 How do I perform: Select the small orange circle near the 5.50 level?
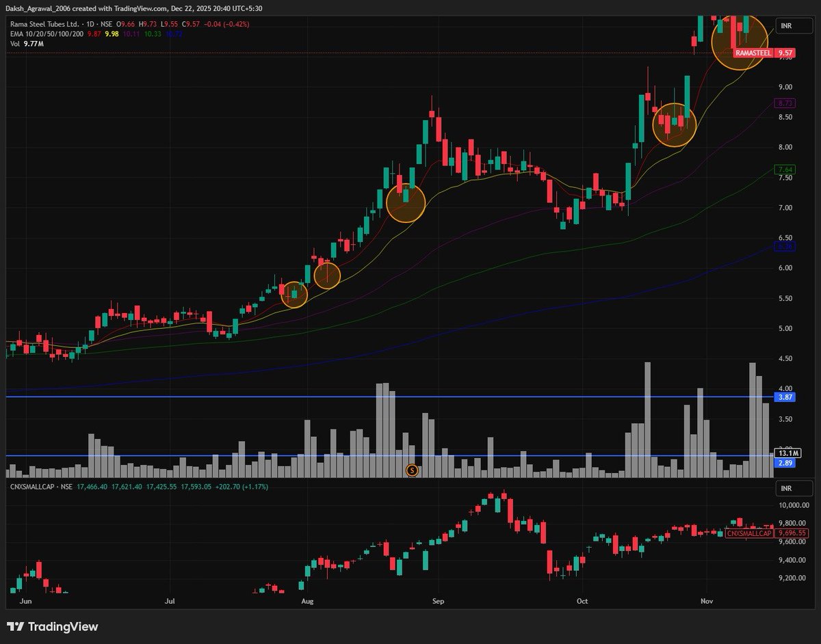click(x=294, y=294)
